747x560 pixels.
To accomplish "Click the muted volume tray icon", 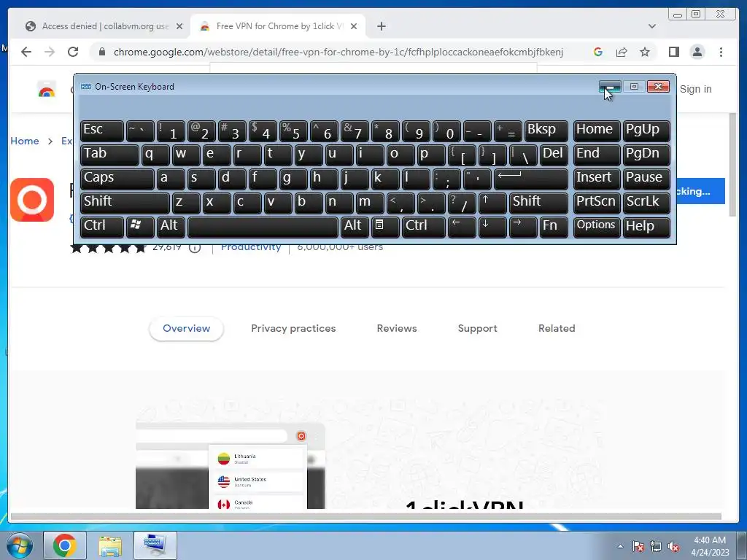I will point(673,547).
